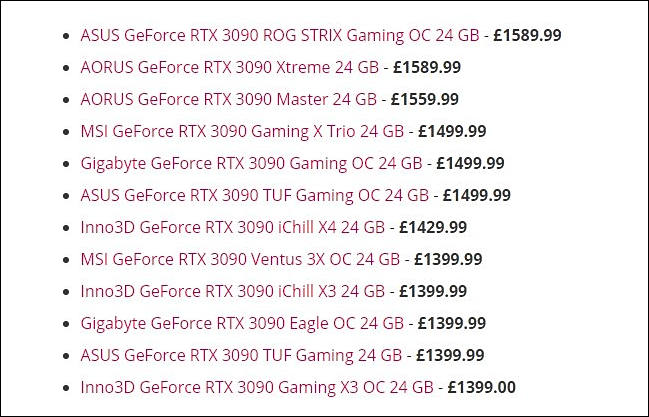Open the Gigabyte RTX 3090 Gaming OC link
Image resolution: width=649 pixels, height=417 pixels.
251,164
